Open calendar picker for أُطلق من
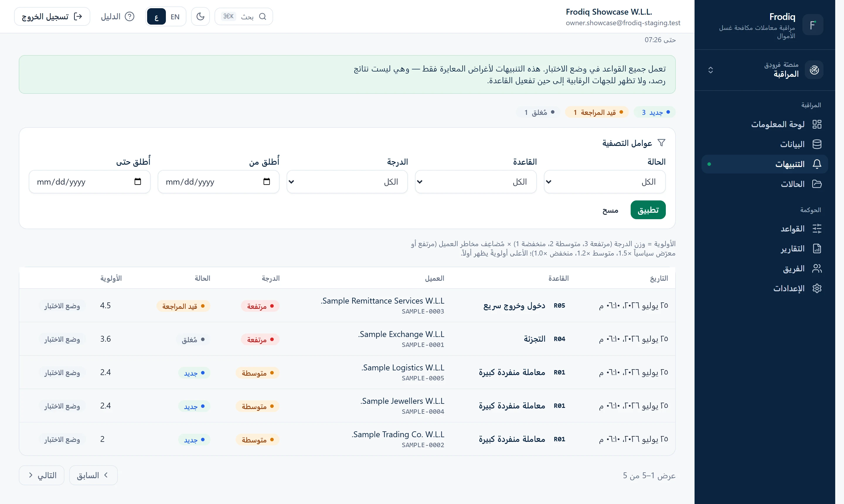Image resolution: width=844 pixels, height=504 pixels. click(267, 182)
